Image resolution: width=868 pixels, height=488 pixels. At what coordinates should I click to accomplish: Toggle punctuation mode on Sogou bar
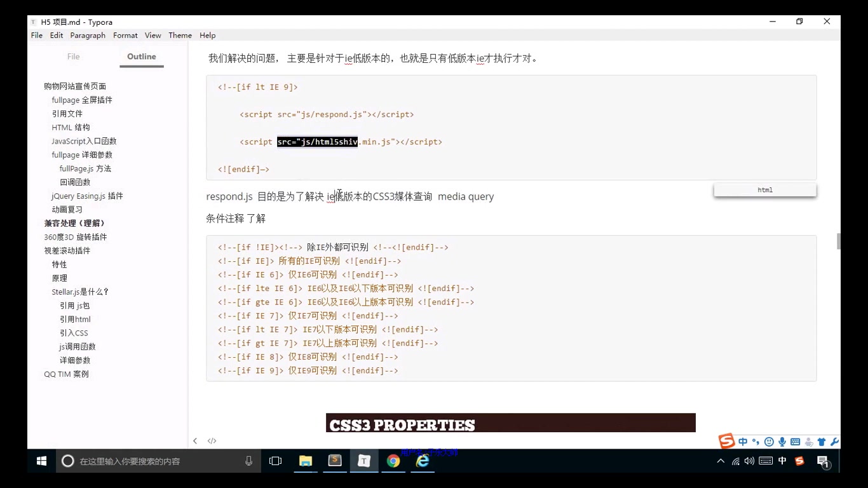756,442
